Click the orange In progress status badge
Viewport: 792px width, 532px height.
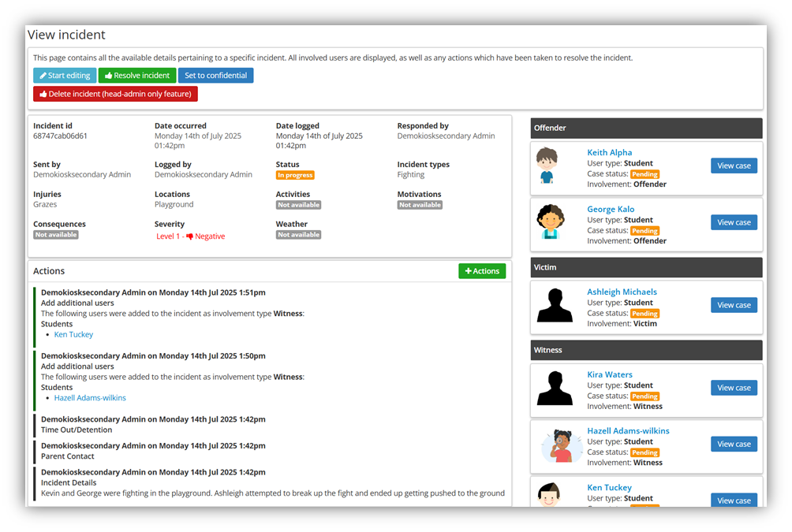click(x=295, y=175)
